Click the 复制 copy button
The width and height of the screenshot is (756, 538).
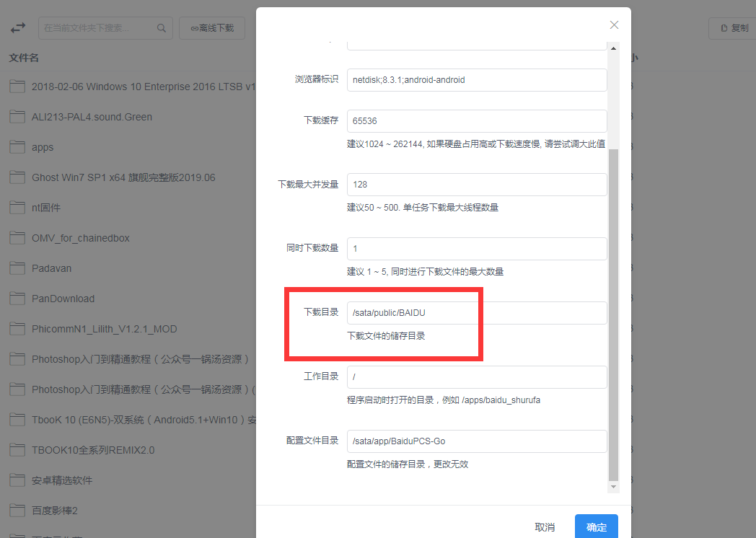tap(732, 28)
